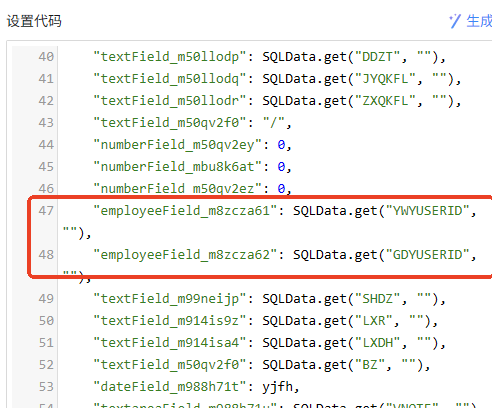This screenshot has height=408, width=492.
Task: Select line number 47 in gutter
Action: tap(46, 211)
